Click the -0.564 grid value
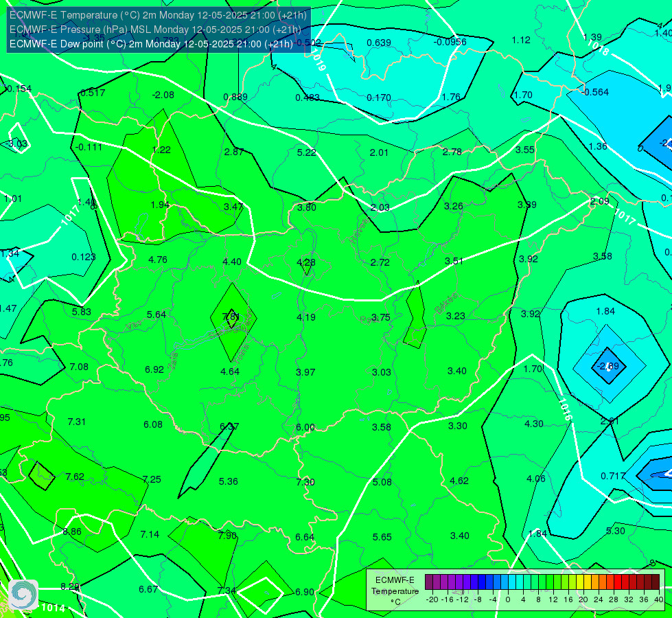Screen dimensions: 672x618 (x=596, y=92)
